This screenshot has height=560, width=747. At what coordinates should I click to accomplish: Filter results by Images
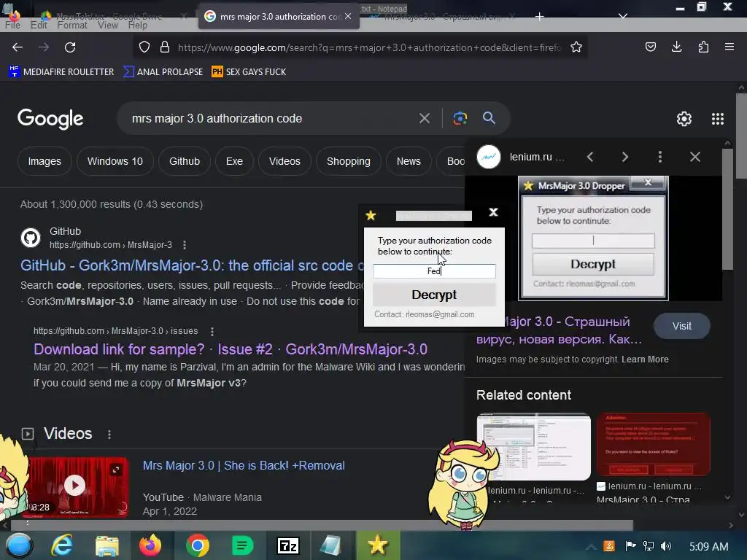pyautogui.click(x=44, y=161)
